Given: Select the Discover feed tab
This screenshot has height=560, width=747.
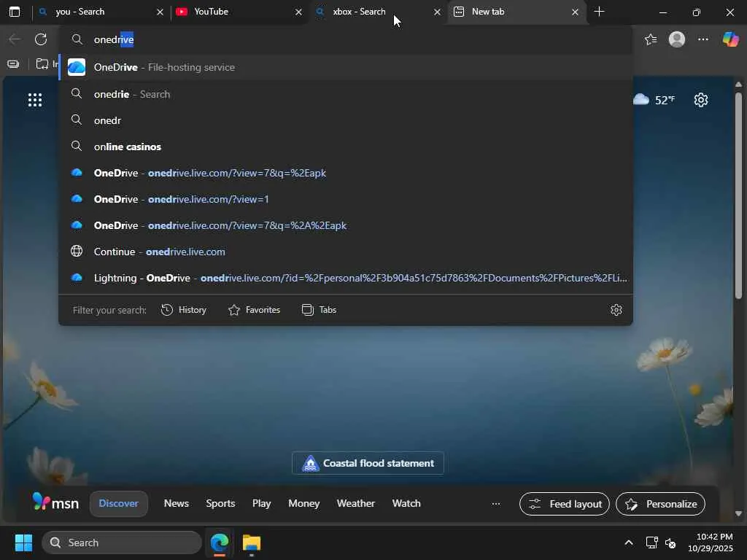Looking at the screenshot, I should click(x=119, y=503).
